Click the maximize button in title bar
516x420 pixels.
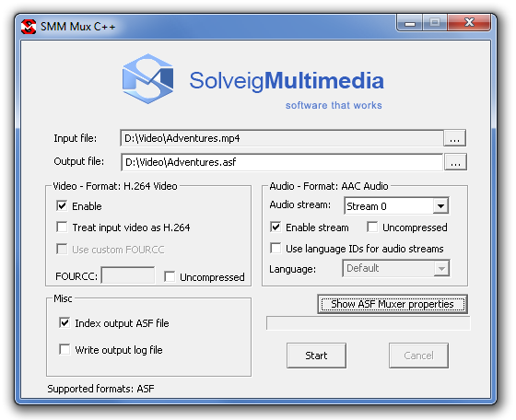click(435, 23)
